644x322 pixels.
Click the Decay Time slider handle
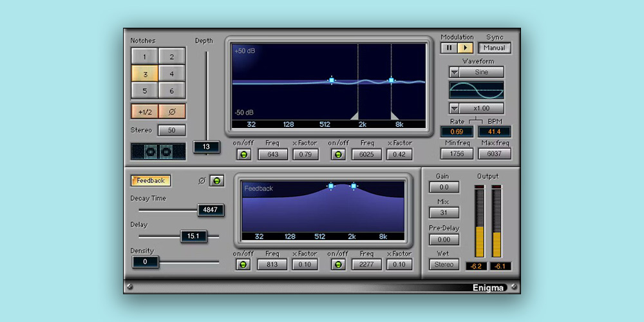pos(211,210)
